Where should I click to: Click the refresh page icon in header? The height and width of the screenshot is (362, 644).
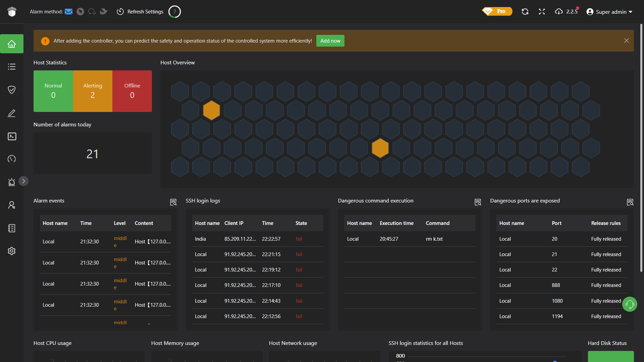point(525,12)
